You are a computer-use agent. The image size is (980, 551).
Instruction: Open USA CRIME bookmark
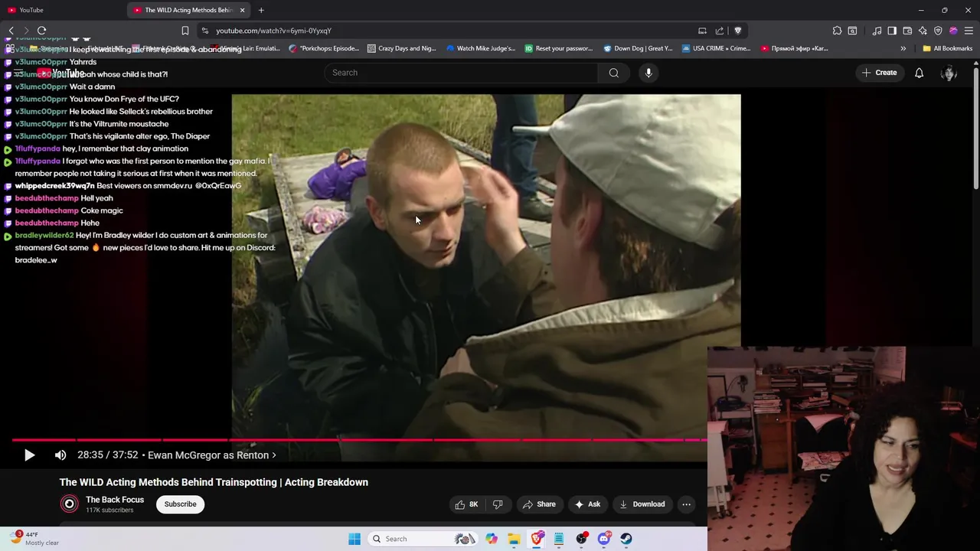click(x=716, y=48)
